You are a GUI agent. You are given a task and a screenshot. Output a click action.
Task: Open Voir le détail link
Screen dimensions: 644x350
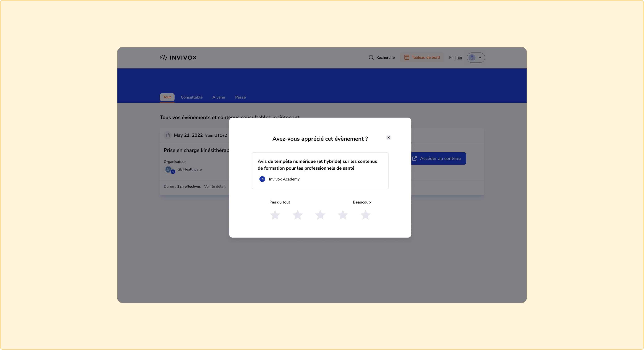click(215, 186)
